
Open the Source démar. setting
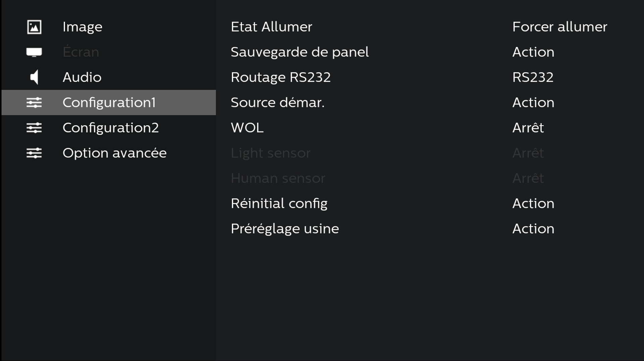click(277, 102)
